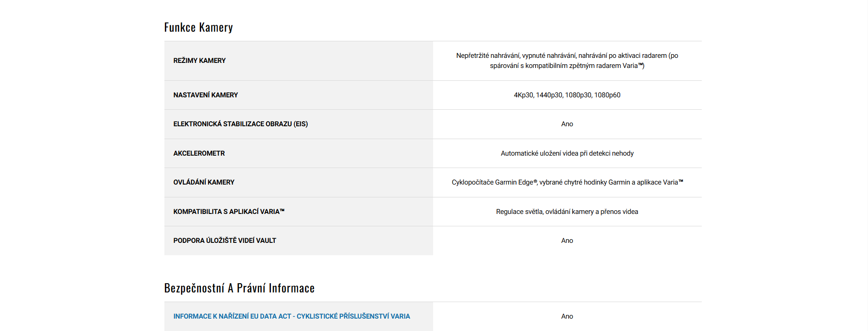The height and width of the screenshot is (331, 868).
Task: Click 'Ano' in the EU Data Act row
Action: 567,316
